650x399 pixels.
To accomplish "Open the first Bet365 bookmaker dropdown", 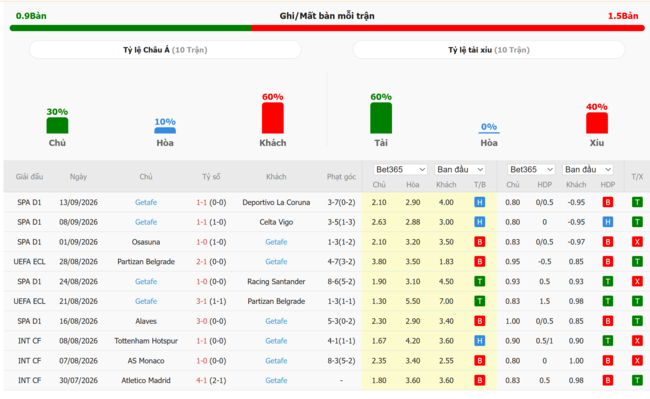I will pyautogui.click(x=400, y=169).
